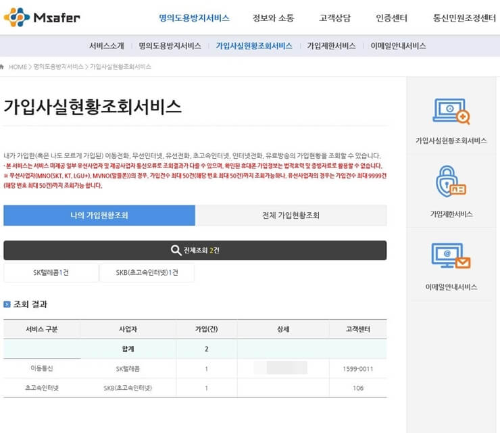Open 정보와 소통 menu

[x=273, y=18]
